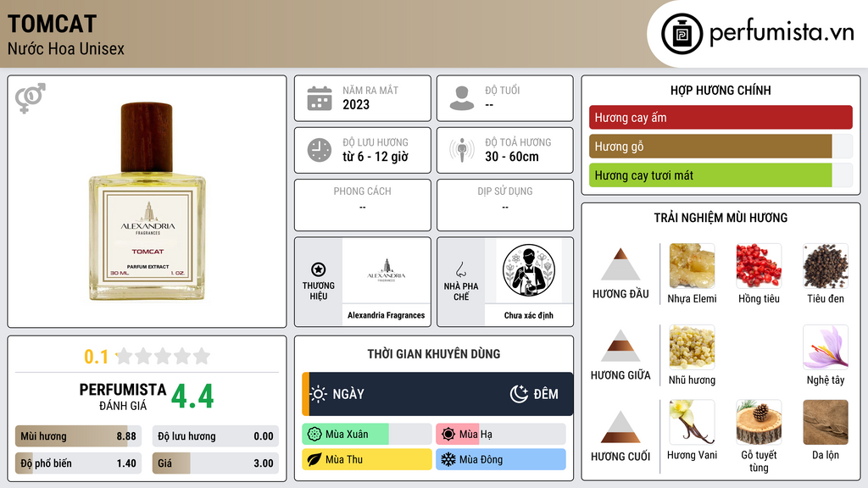Image resolution: width=868 pixels, height=488 pixels.
Task: Click the Hợp hương chính heading
Action: (x=721, y=90)
